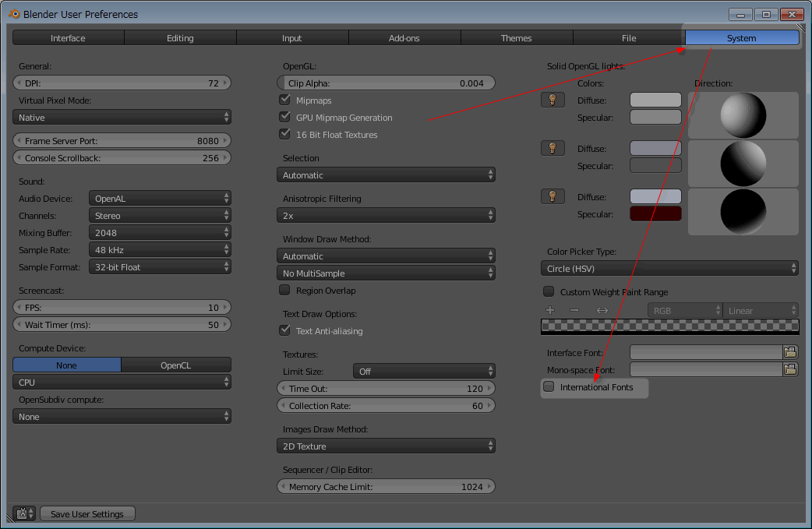Open the Audio Device OpenAL dropdown
Viewport: 812px width, 529px height.
(160, 198)
